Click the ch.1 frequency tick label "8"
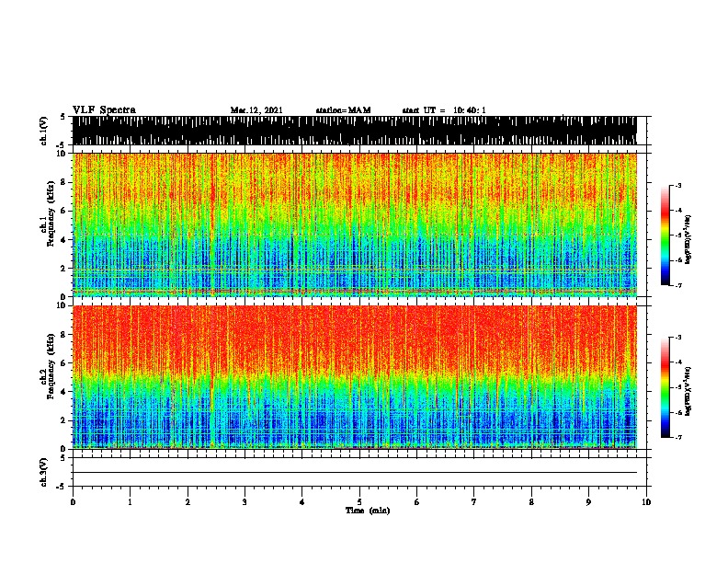The height and width of the screenshot is (563, 728). pos(64,182)
